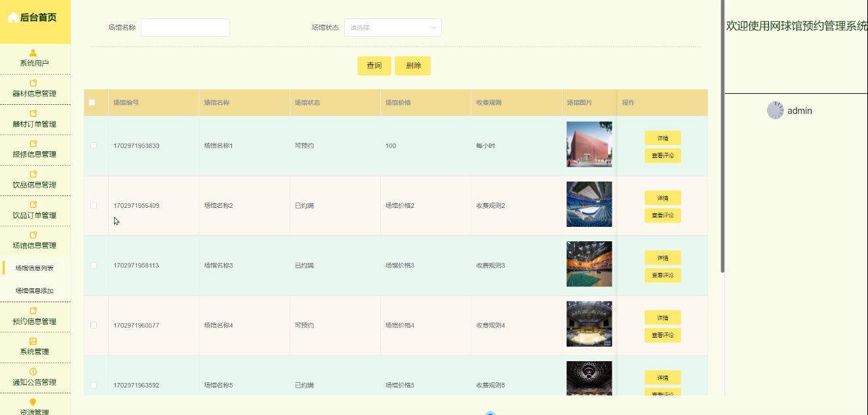Click the admin username text
Screen dimensions: 868x415
click(800, 111)
